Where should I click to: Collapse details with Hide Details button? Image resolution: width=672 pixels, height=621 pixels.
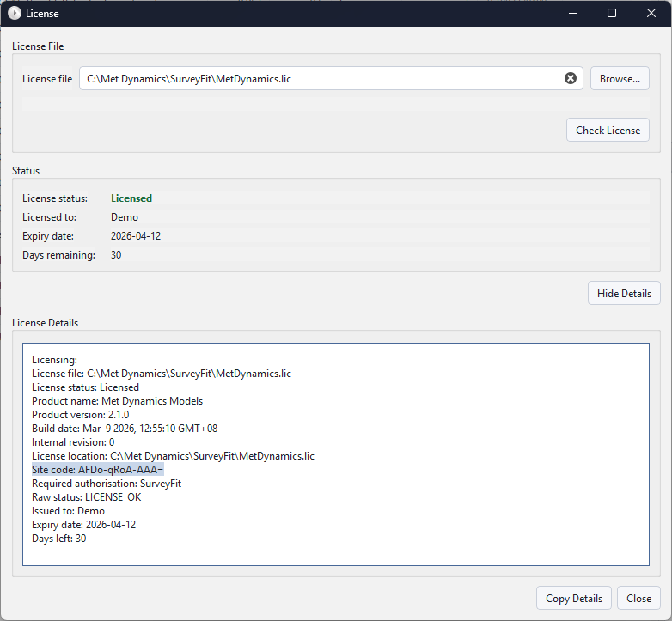point(624,293)
